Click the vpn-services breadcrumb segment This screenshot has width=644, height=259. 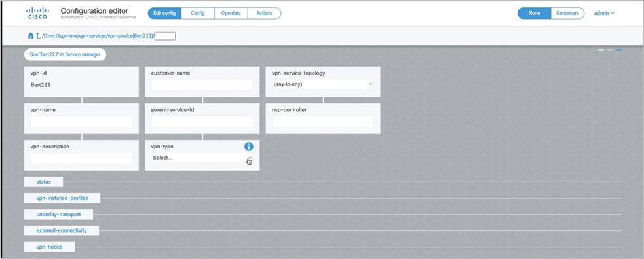pyautogui.click(x=93, y=36)
